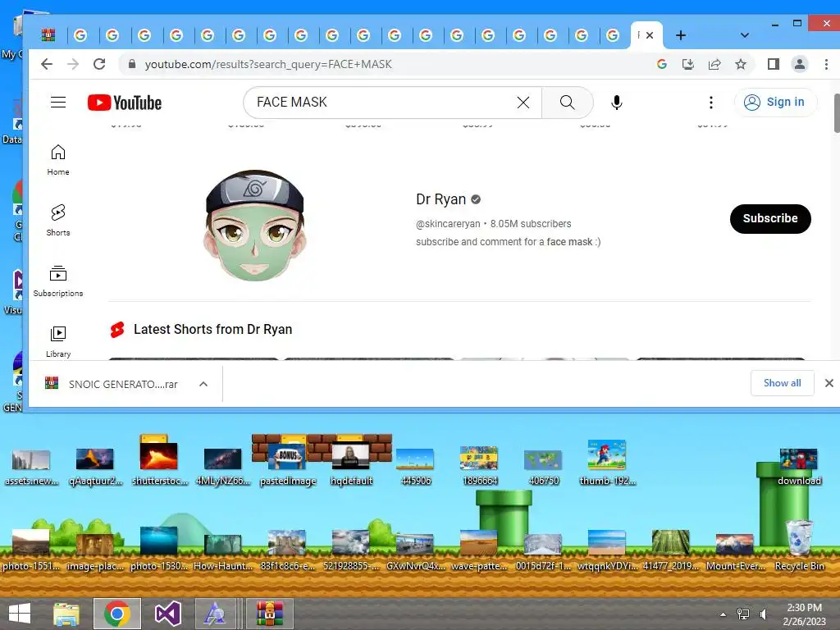
Task: Toggle Chrome side panel icon
Action: pos(773,64)
